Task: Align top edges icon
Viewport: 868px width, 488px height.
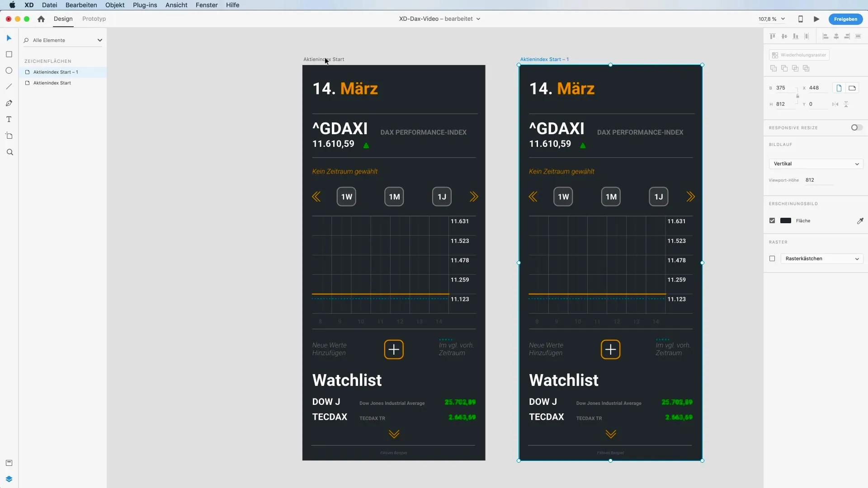Action: point(773,36)
